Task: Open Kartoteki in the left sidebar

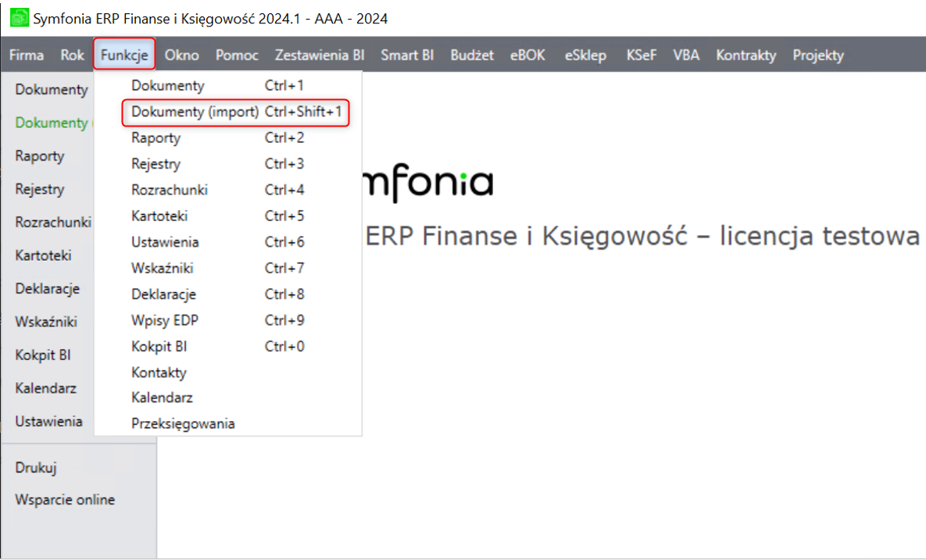Action: [43, 255]
